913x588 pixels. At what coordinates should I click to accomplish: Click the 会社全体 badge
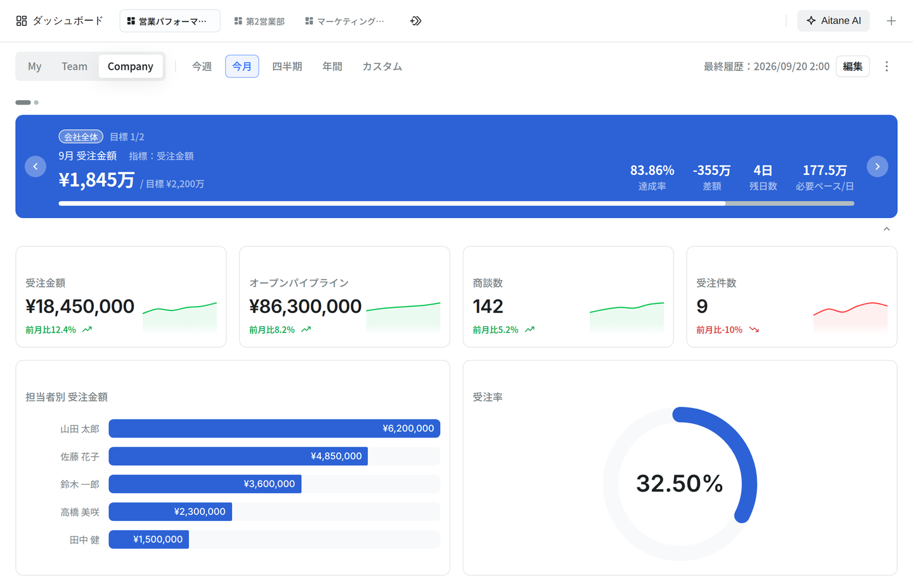[x=81, y=137]
